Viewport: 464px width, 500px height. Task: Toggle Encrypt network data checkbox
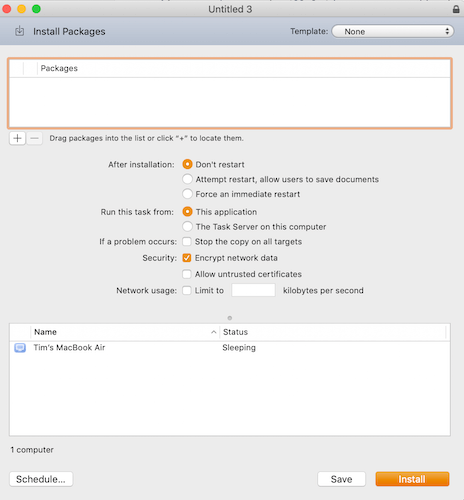[x=187, y=258]
